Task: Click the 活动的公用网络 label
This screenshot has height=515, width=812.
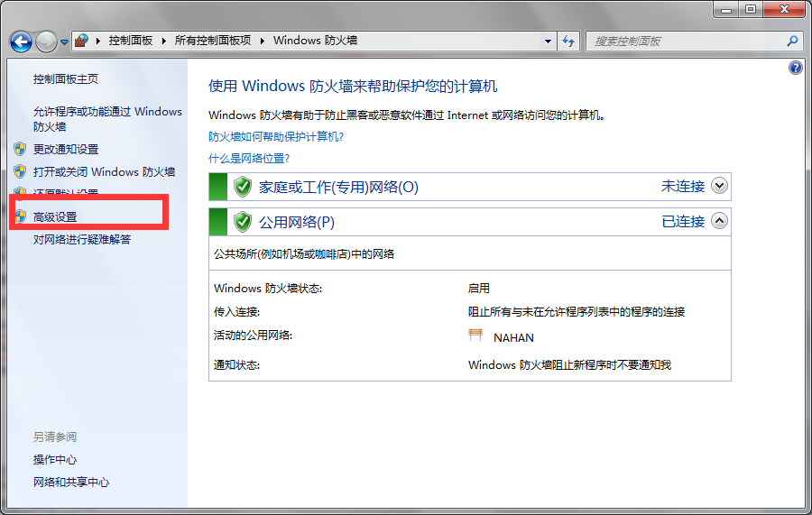Action: (253, 336)
